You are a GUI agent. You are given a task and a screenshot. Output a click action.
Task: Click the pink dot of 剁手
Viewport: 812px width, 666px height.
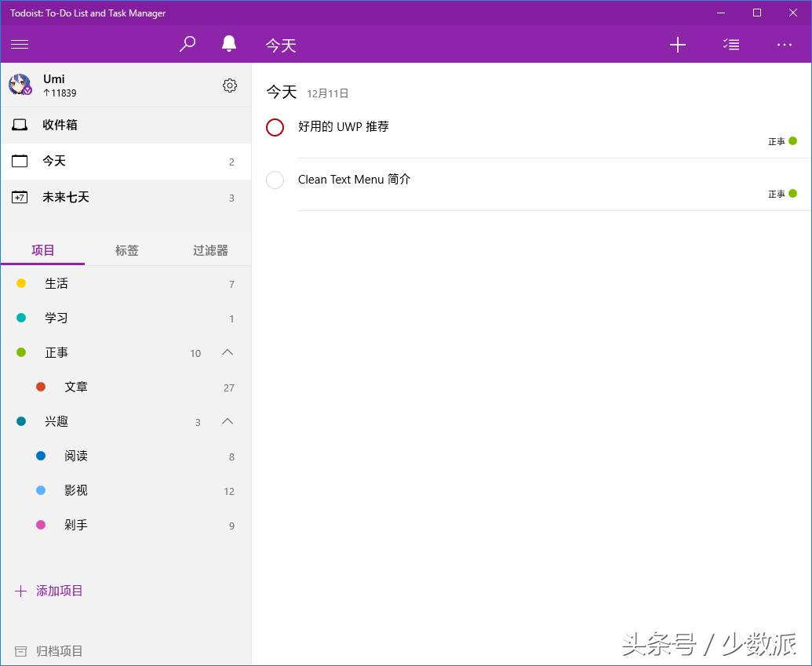(41, 525)
